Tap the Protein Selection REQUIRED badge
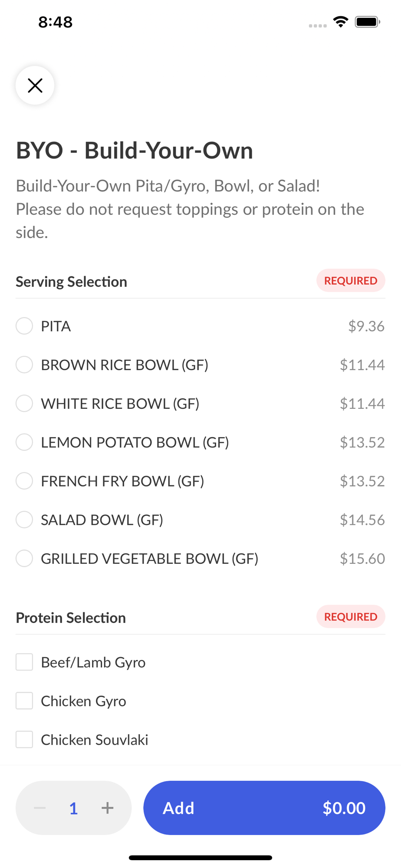This screenshot has height=868, width=401. click(351, 617)
